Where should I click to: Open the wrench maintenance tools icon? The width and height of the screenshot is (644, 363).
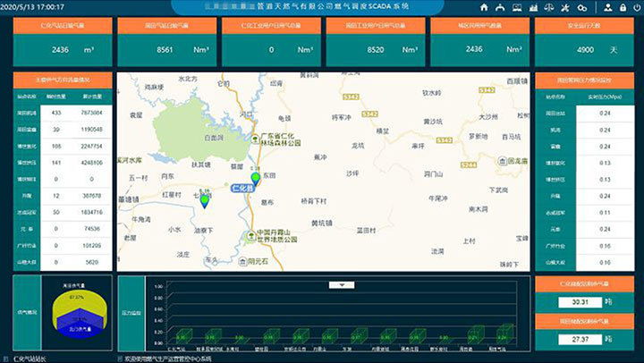point(565,7)
